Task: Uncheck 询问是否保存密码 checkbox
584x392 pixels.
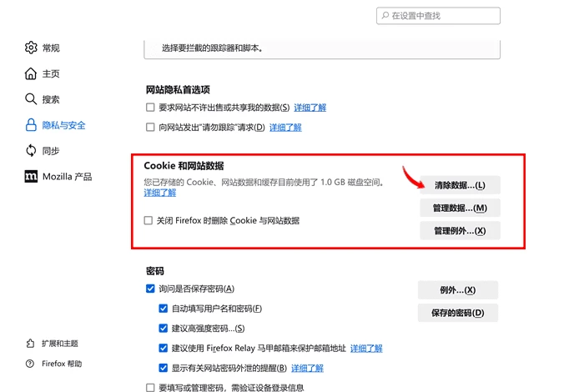Action: (x=150, y=289)
